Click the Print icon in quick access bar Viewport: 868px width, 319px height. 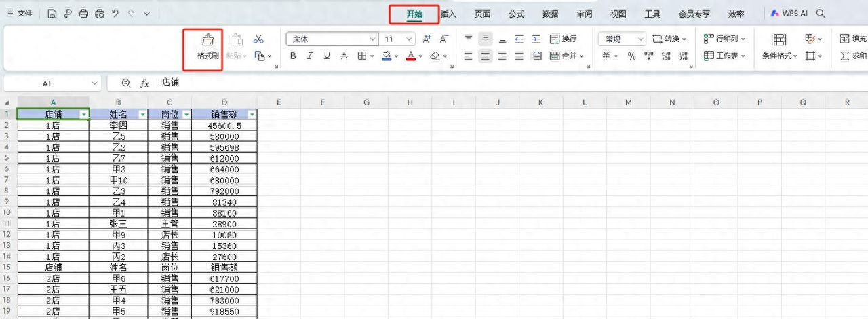[83, 14]
